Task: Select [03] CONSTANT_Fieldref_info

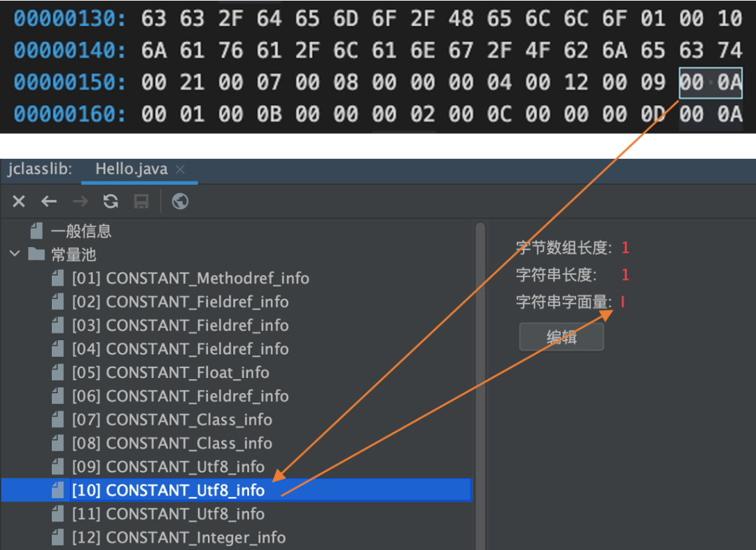Action: tap(181, 325)
